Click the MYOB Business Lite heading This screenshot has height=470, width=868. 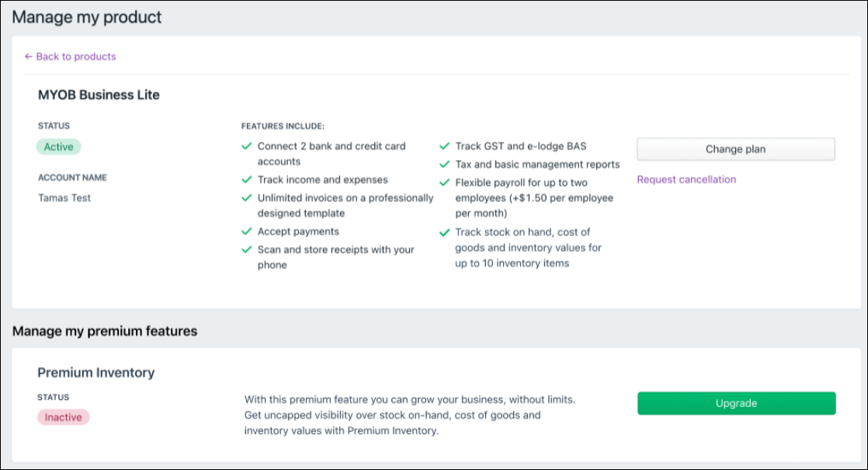[99, 95]
